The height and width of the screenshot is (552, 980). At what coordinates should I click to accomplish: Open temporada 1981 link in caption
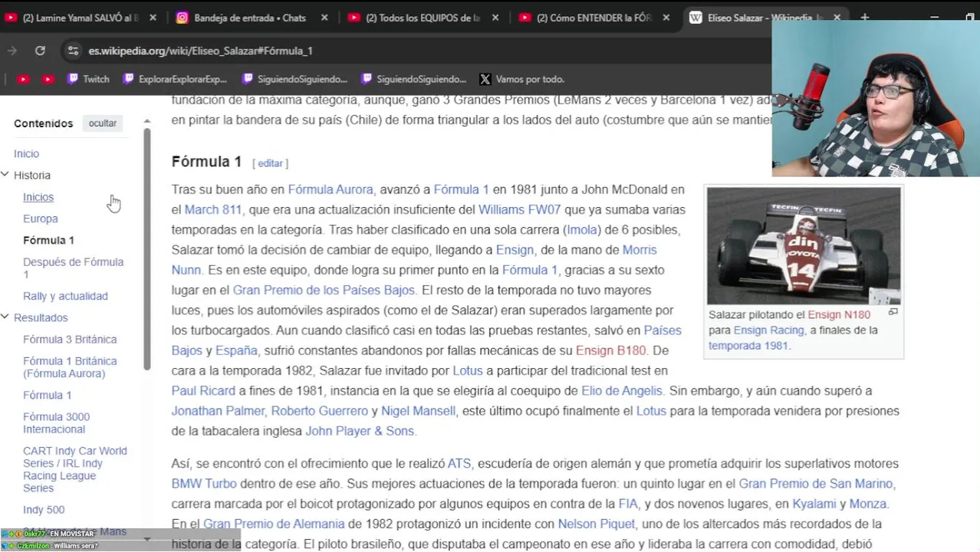coord(748,345)
